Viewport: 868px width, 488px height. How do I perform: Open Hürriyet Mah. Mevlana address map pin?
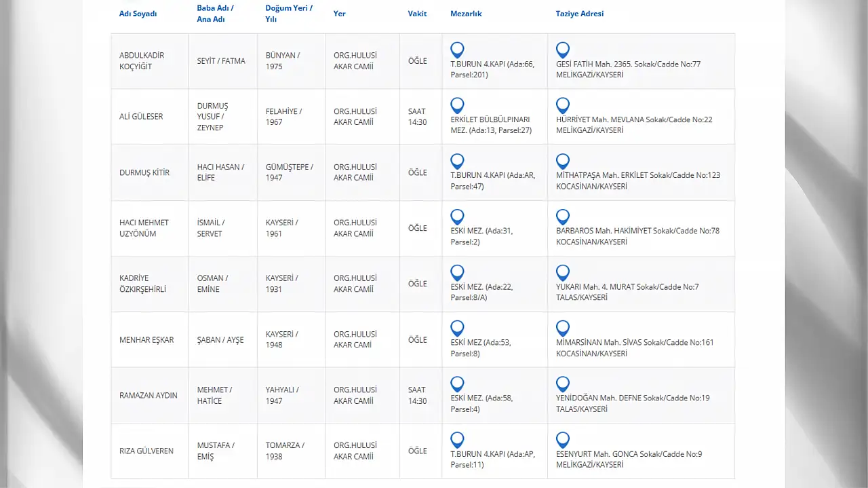coord(562,106)
